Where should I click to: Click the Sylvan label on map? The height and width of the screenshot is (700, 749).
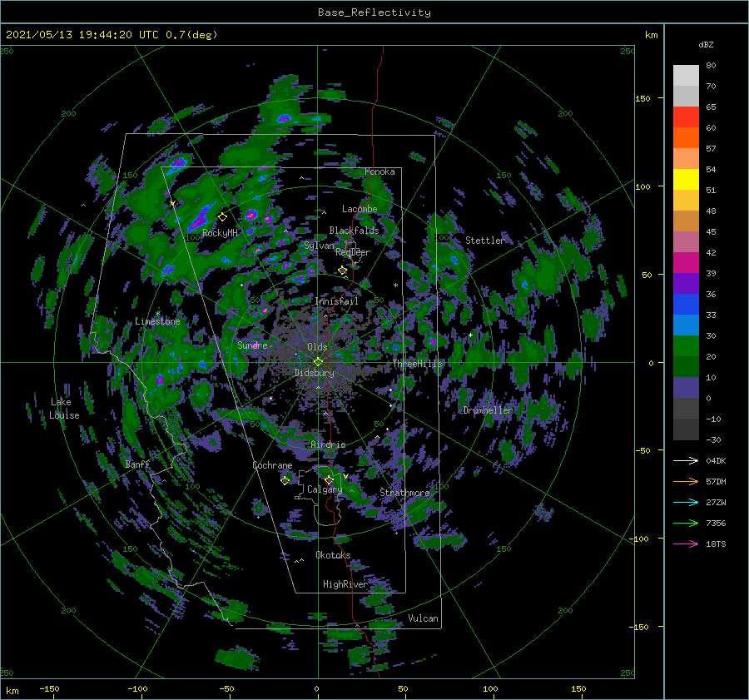[x=319, y=246]
